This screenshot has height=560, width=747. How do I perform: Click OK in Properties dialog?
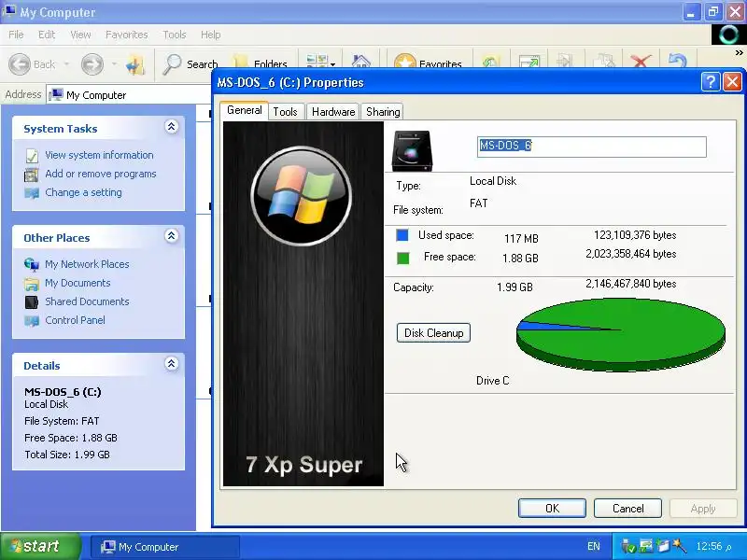pyautogui.click(x=552, y=509)
